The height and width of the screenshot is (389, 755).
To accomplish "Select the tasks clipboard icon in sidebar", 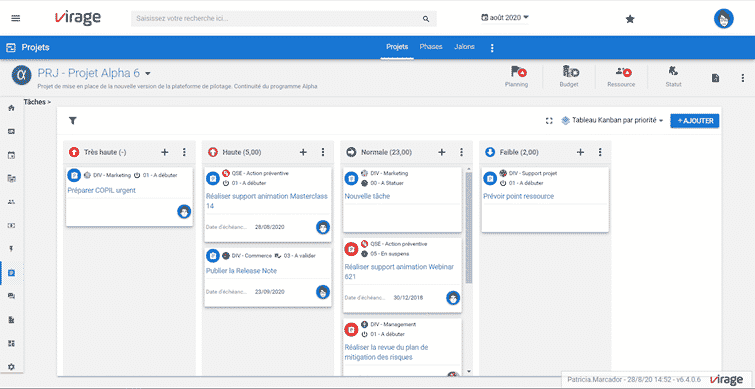I will [x=12, y=273].
